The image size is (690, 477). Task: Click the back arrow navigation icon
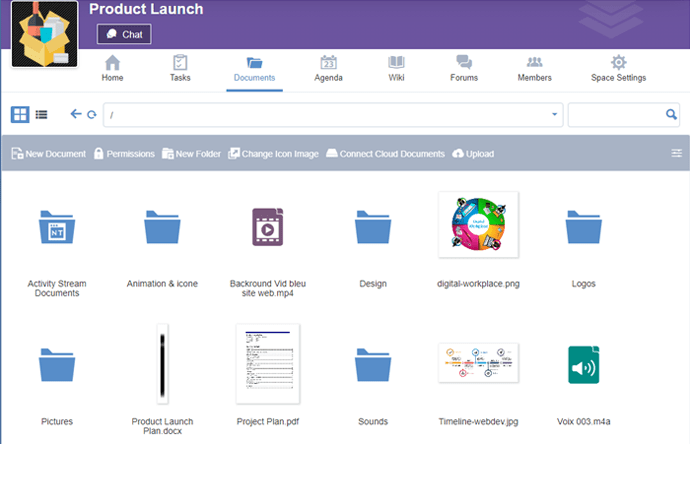click(75, 115)
